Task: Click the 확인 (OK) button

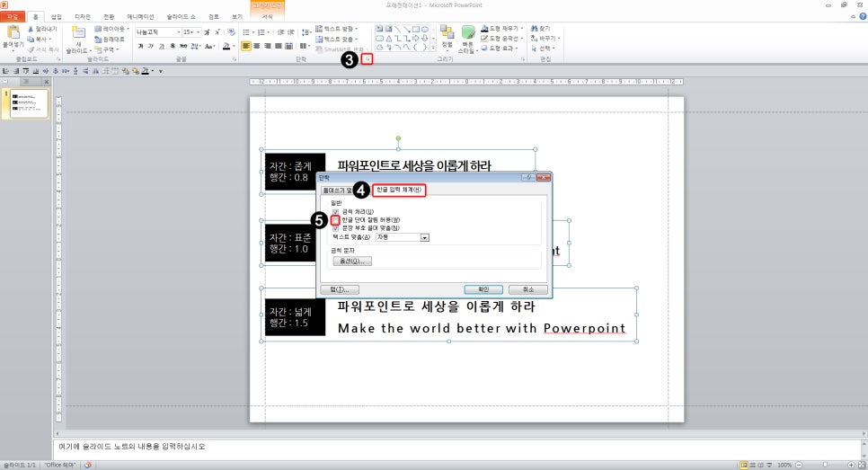Action: (483, 289)
